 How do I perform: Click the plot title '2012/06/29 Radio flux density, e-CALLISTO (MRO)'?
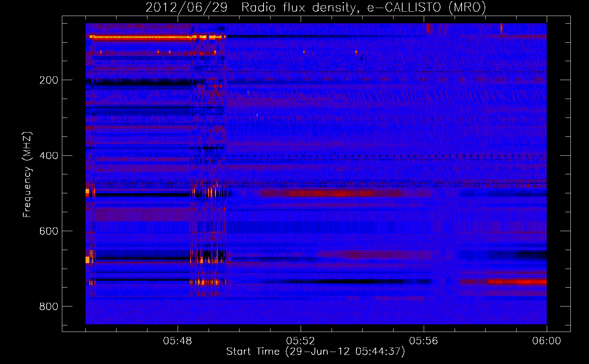pyautogui.click(x=316, y=7)
